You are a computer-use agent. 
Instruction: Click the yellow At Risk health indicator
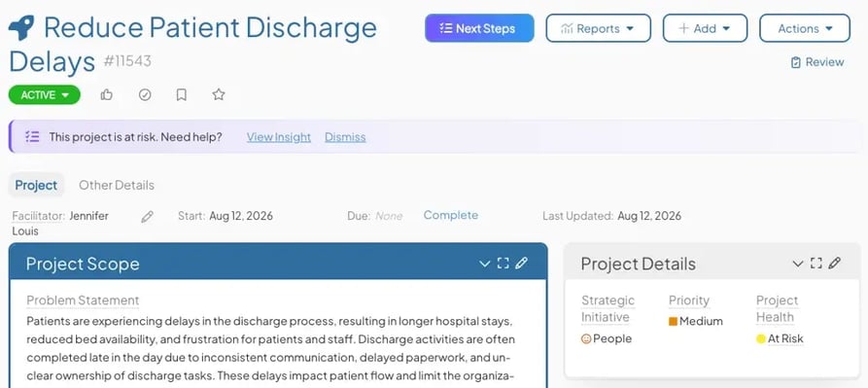coord(761,338)
